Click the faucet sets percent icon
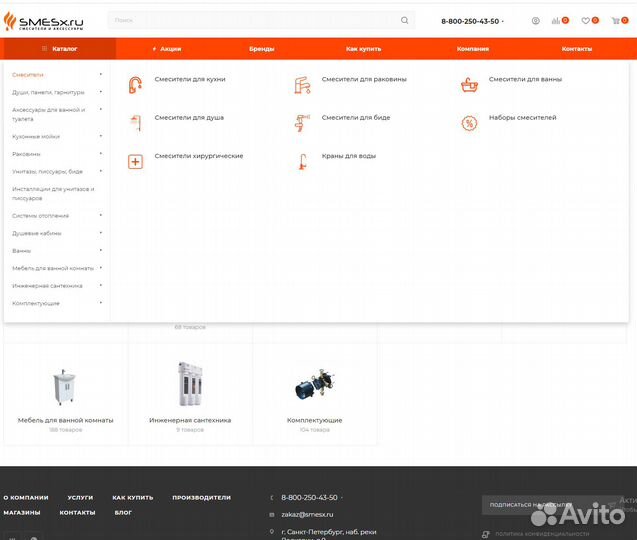The image size is (637, 540). pos(469,124)
